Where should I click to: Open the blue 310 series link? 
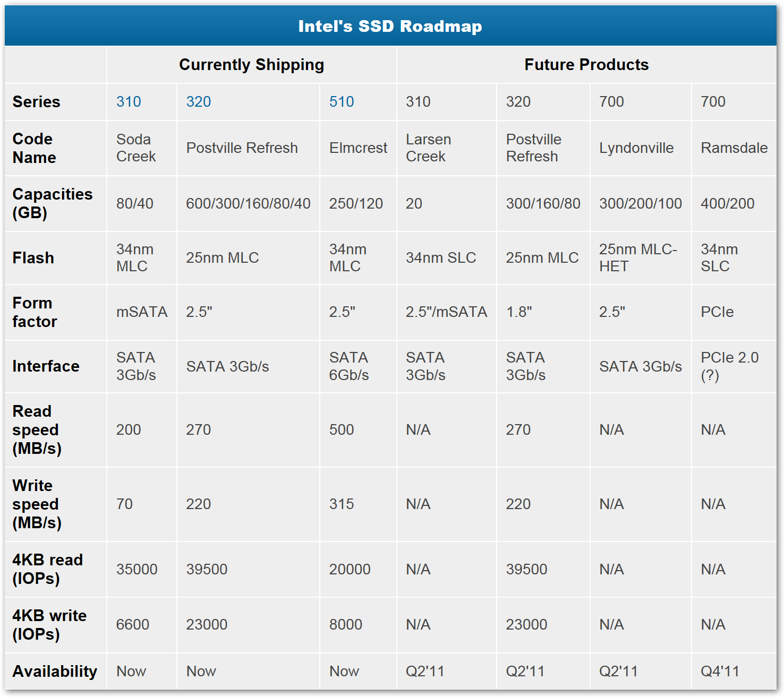tap(129, 102)
